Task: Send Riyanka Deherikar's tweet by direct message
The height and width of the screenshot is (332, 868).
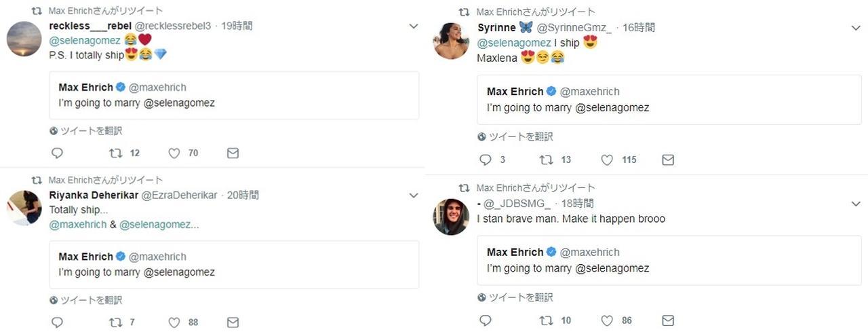Action: (233, 322)
